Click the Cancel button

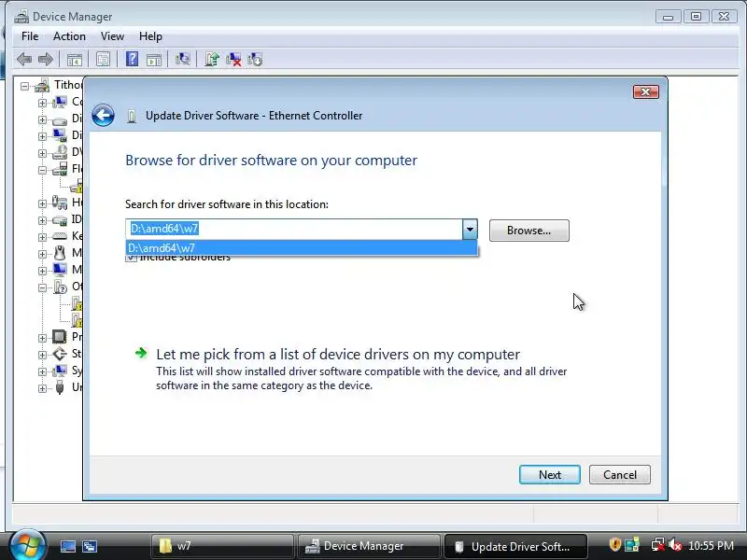(620, 475)
